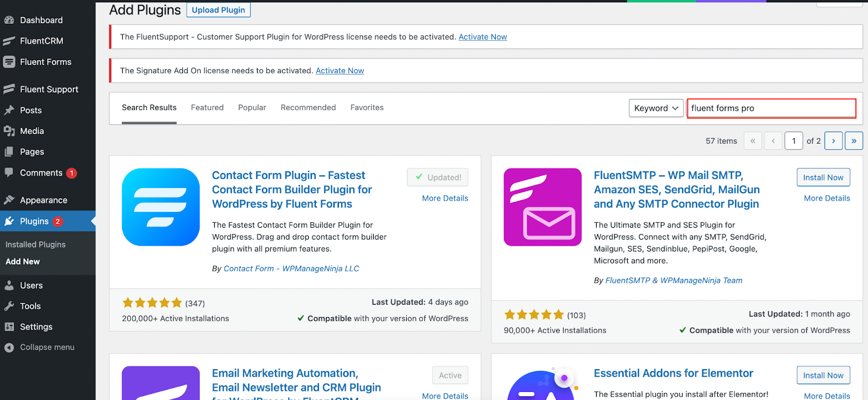The width and height of the screenshot is (868, 400).
Task: Click the Posts pushpin icon
Action: (x=9, y=110)
